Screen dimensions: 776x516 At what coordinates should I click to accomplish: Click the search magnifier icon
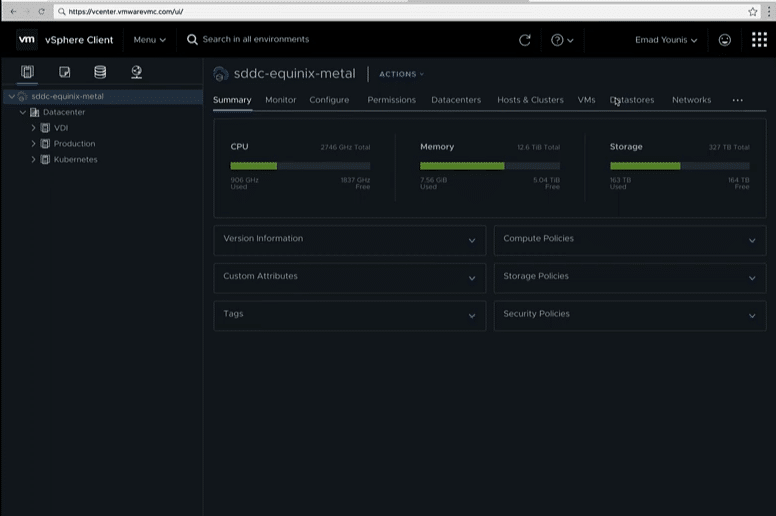coord(192,40)
